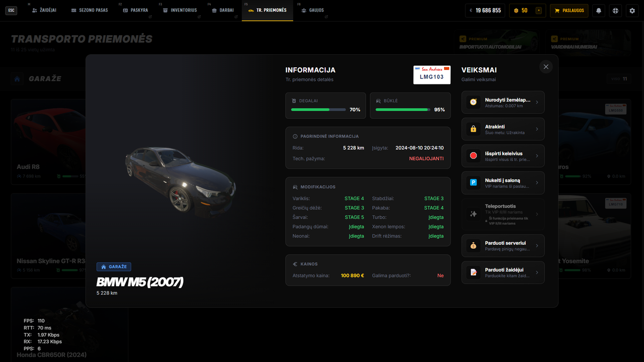
Task: Click the external-link icon under GAUJOS
Action: [326, 17]
